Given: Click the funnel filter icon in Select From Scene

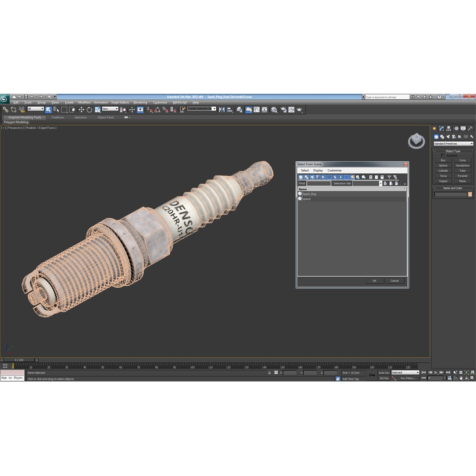Looking at the screenshot, I should tap(389, 177).
